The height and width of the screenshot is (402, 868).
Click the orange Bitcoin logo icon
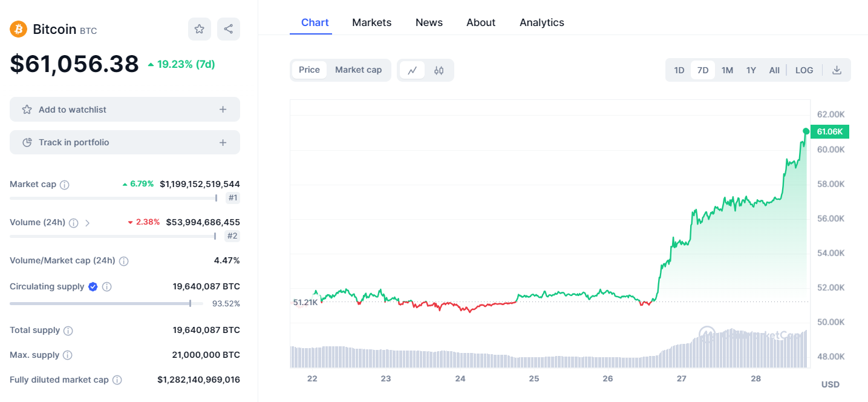pyautogui.click(x=19, y=29)
